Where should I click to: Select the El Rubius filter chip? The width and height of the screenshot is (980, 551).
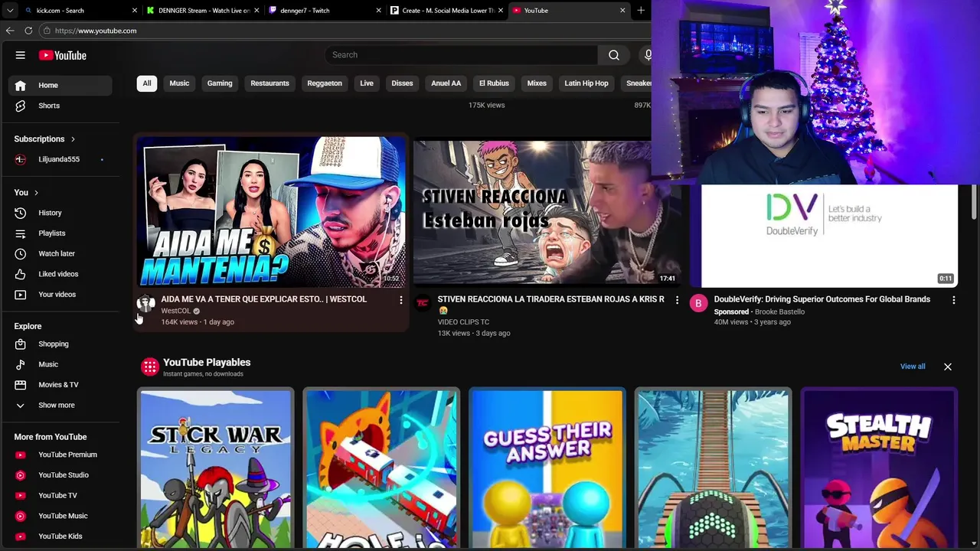tap(494, 83)
